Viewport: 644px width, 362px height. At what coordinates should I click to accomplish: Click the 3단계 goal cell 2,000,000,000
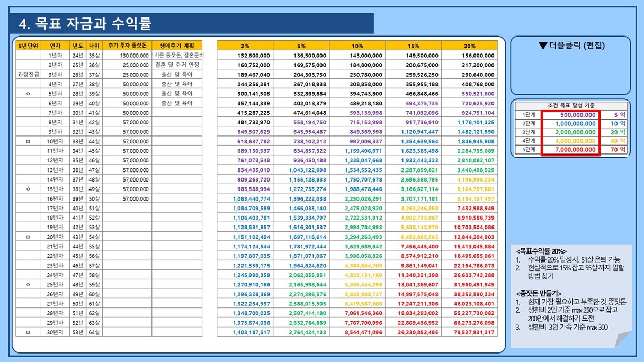click(570, 132)
